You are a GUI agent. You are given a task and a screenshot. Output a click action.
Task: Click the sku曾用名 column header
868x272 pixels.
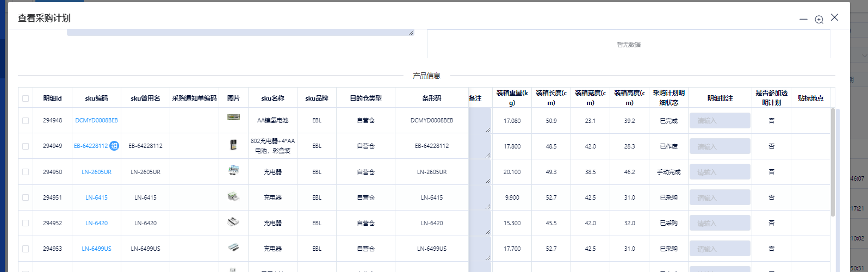click(x=145, y=98)
